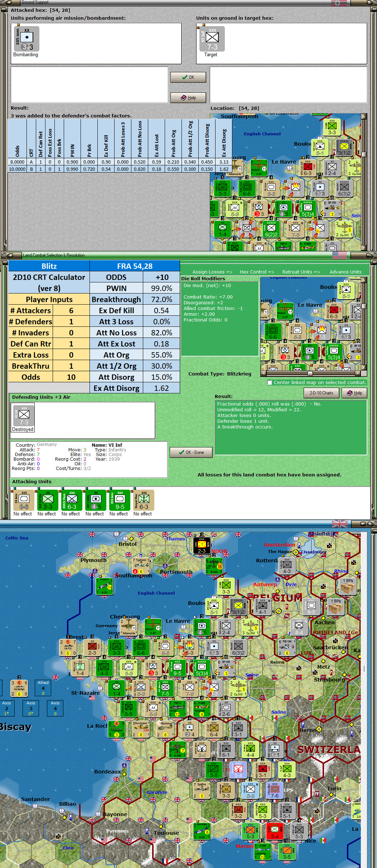This screenshot has width=377, height=868.
Task: Select the bombarding 105 mm artillery unit
Action: click(26, 39)
